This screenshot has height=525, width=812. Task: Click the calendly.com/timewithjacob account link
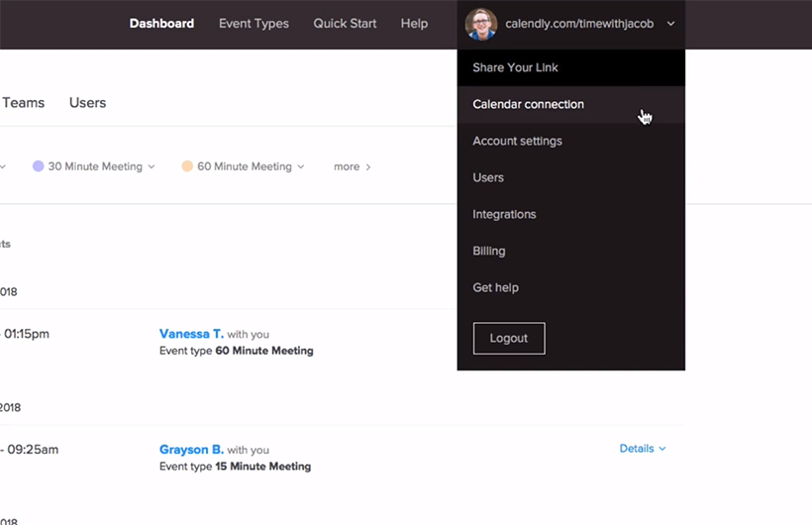[579, 24]
